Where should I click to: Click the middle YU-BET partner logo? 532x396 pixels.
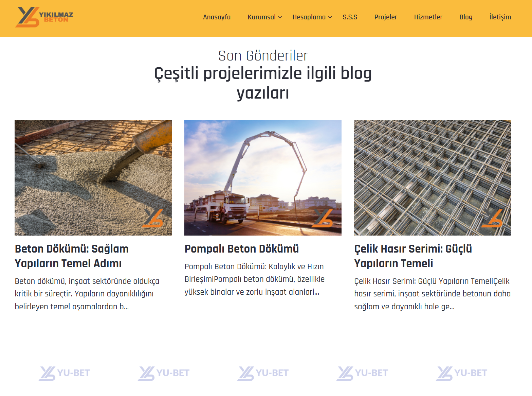tap(263, 373)
